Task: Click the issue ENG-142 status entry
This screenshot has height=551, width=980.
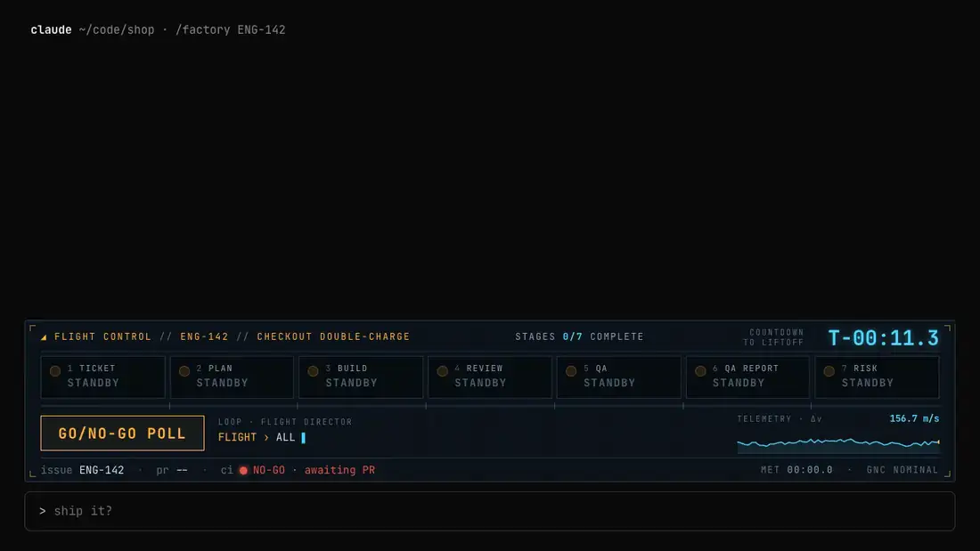Action: point(83,470)
